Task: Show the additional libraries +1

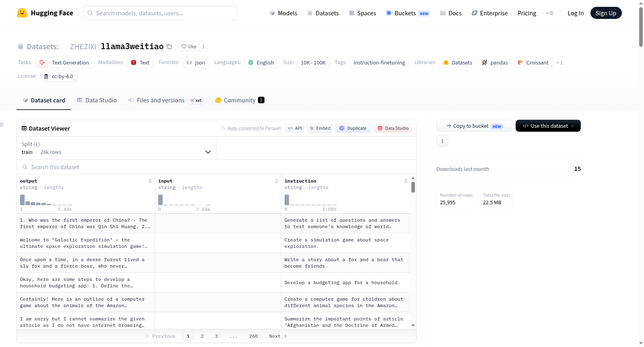Action: 559,63
